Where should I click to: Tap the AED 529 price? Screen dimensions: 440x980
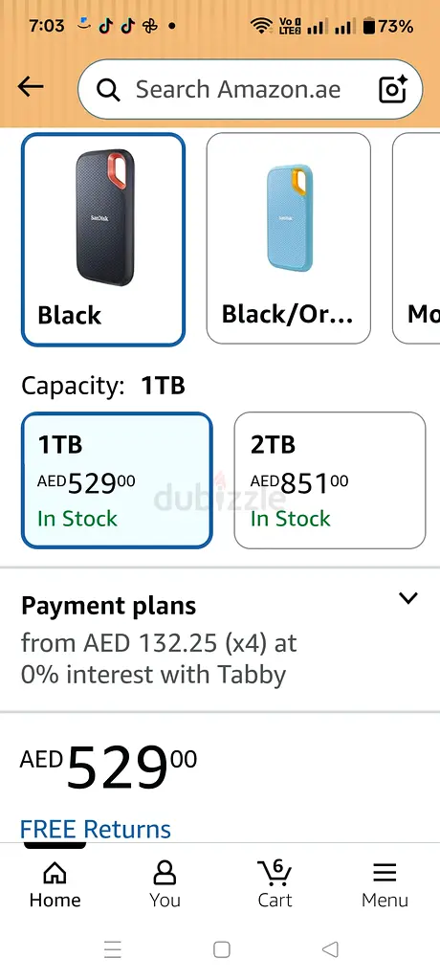pyautogui.click(x=109, y=767)
